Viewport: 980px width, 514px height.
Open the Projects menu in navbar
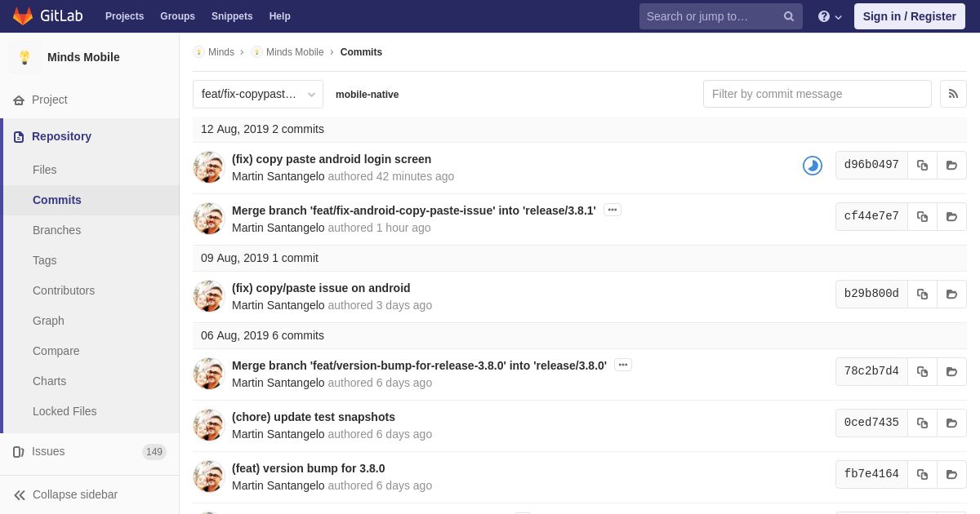pyautogui.click(x=124, y=16)
